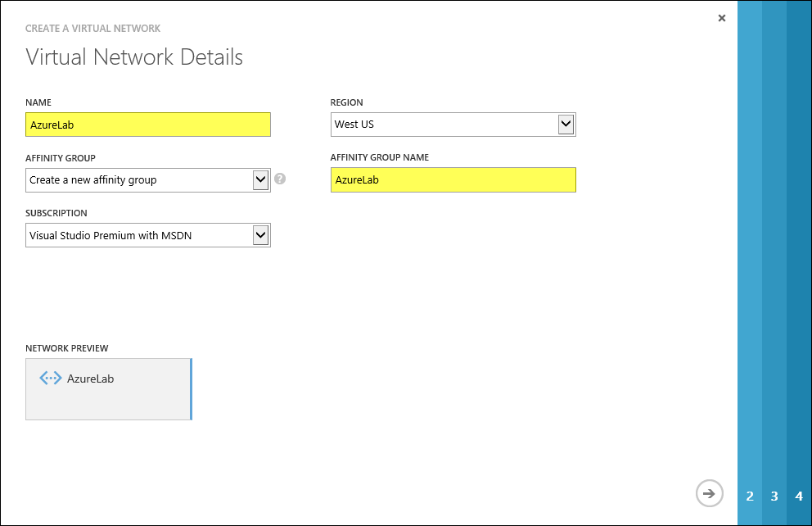Click into the Affinity Group Name field
Image resolution: width=812 pixels, height=526 pixels.
453,180
